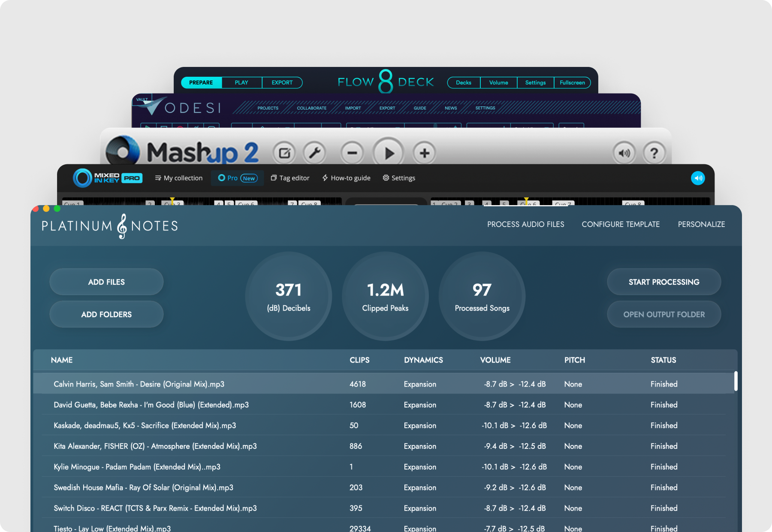Viewport: 772px width, 532px height.
Task: Click the volume value -9.4 dB > -12.5 dB
Action: [x=515, y=446]
